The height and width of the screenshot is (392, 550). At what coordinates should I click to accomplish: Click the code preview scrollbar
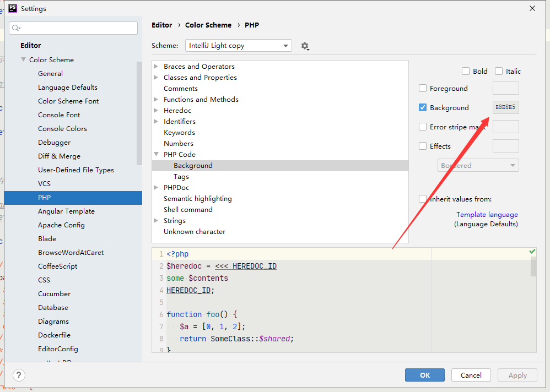[533, 266]
